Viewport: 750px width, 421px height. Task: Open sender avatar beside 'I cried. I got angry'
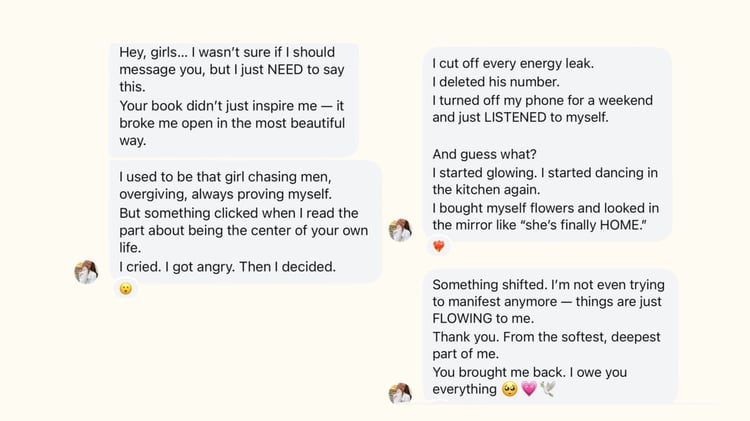click(86, 271)
